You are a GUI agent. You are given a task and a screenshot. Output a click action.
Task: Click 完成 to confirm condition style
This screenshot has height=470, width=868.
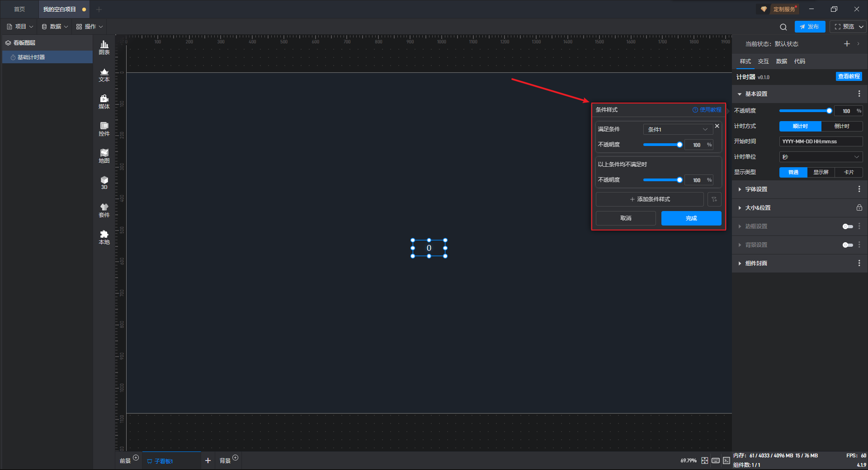[x=691, y=218]
